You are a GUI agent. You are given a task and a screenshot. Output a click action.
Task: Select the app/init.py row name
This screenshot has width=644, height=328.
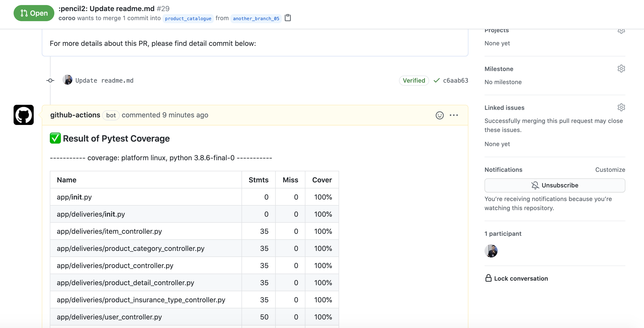(x=74, y=197)
